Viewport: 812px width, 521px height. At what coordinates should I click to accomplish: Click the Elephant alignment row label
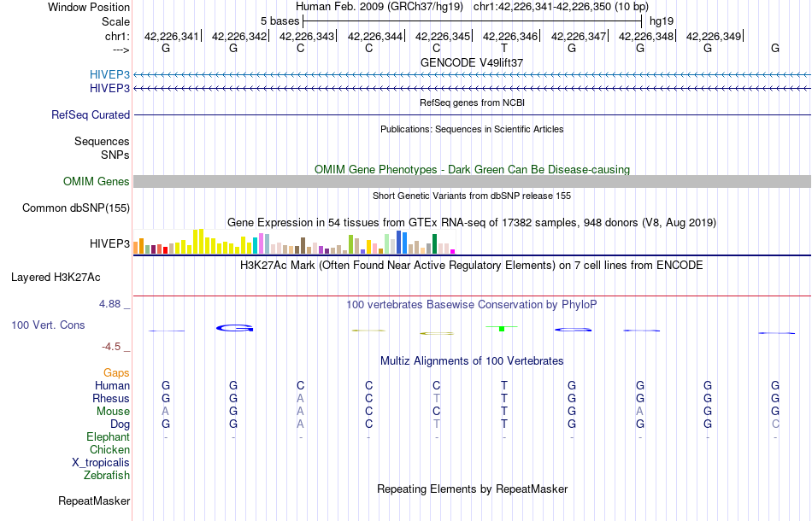click(109, 436)
